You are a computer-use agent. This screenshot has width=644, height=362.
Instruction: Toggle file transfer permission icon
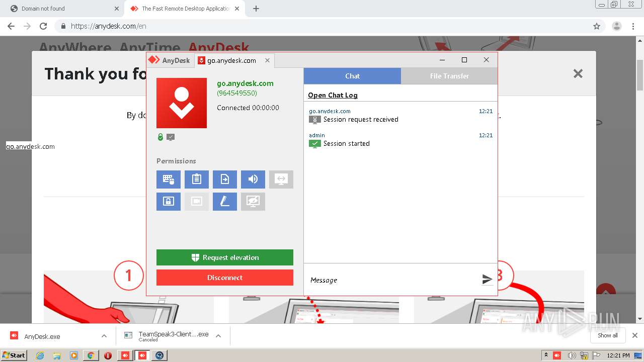[225, 179]
